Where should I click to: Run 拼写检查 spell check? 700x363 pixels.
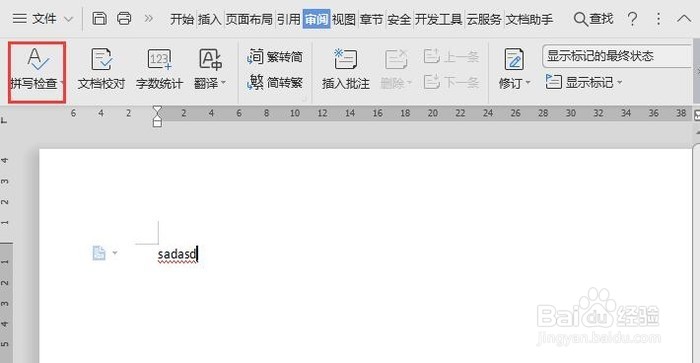point(37,72)
